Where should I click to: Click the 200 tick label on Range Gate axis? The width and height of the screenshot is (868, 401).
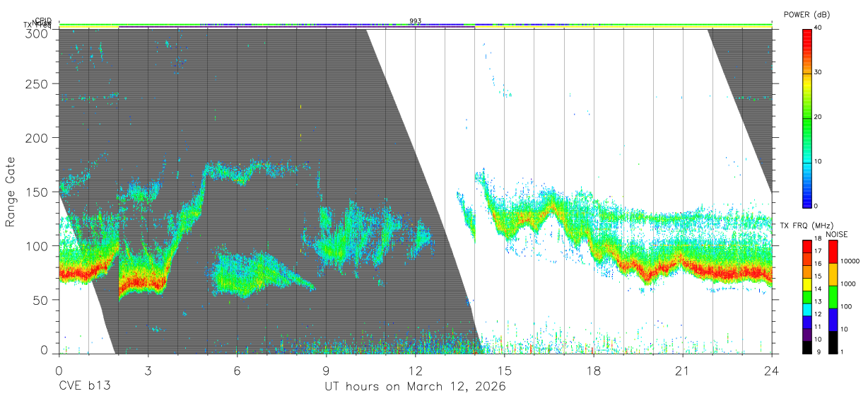click(x=38, y=137)
